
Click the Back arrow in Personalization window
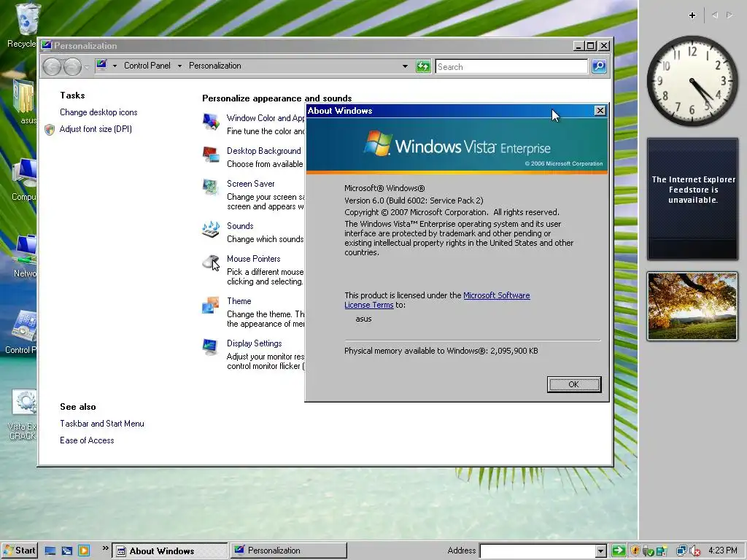(52, 66)
